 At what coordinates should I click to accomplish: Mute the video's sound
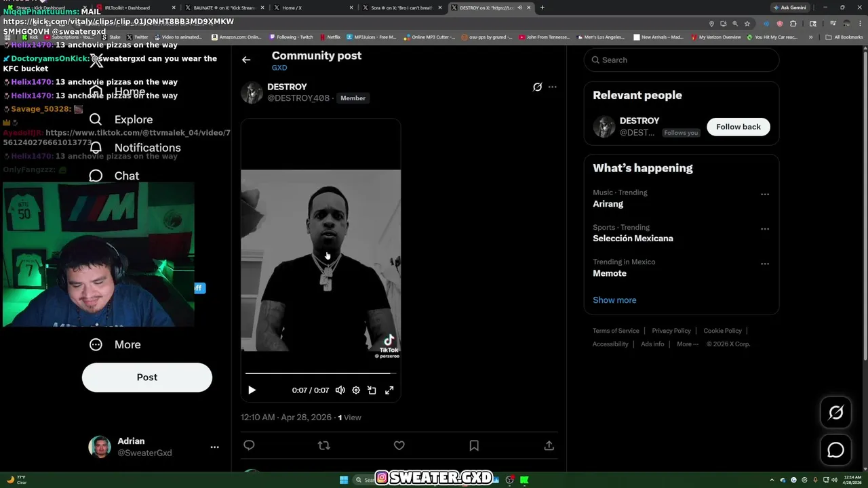[340, 390]
